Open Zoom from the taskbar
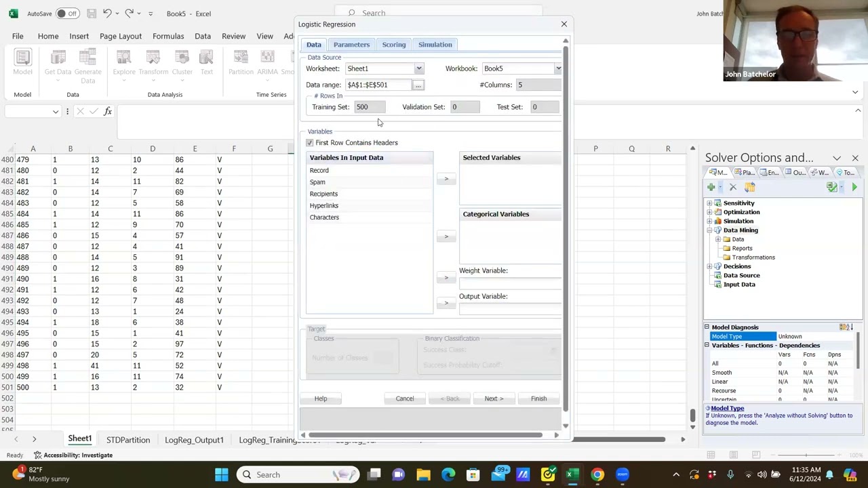 point(622,474)
